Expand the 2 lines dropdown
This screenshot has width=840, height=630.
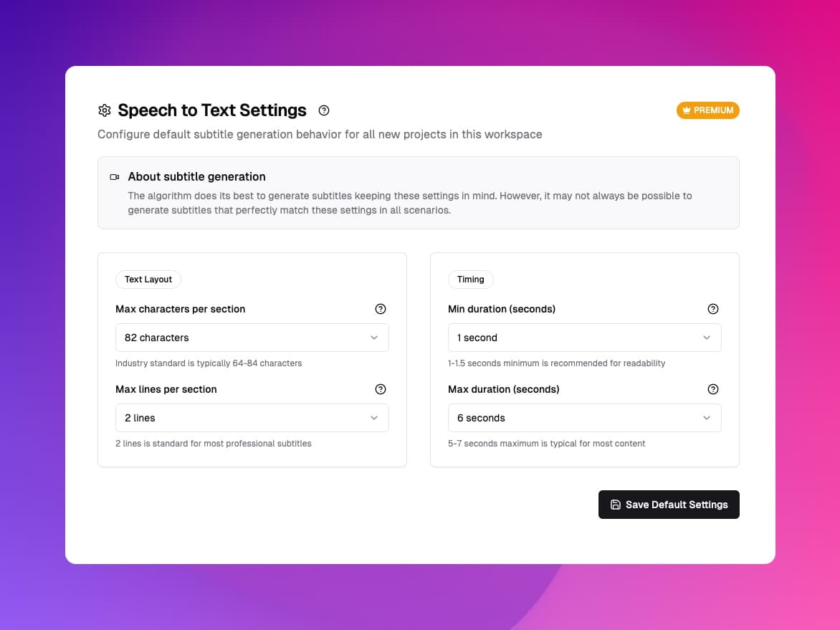tap(252, 418)
